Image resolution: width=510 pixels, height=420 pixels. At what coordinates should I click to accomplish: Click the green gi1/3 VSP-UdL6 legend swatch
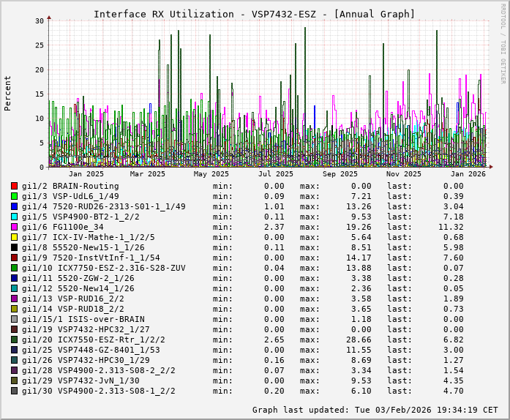click(x=14, y=196)
